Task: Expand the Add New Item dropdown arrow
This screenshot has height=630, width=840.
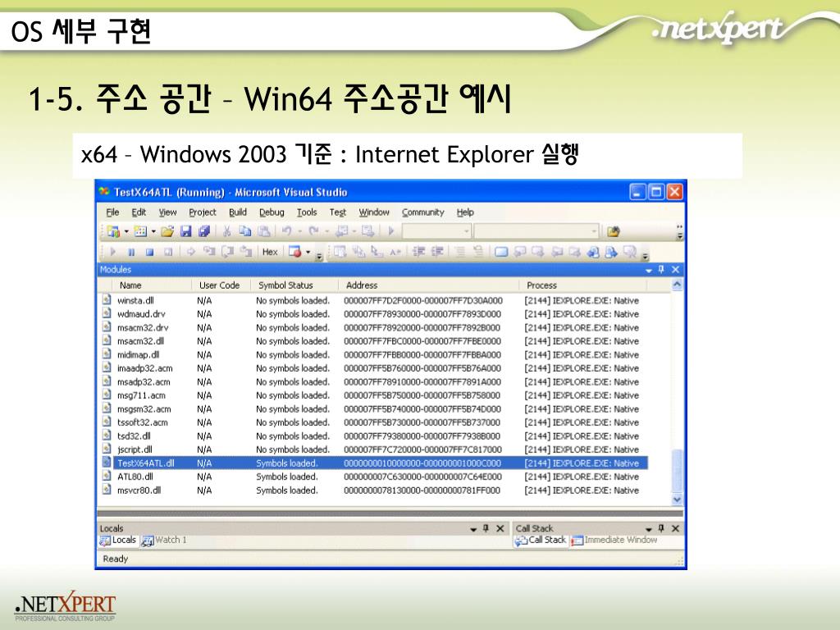Action: 153,231
